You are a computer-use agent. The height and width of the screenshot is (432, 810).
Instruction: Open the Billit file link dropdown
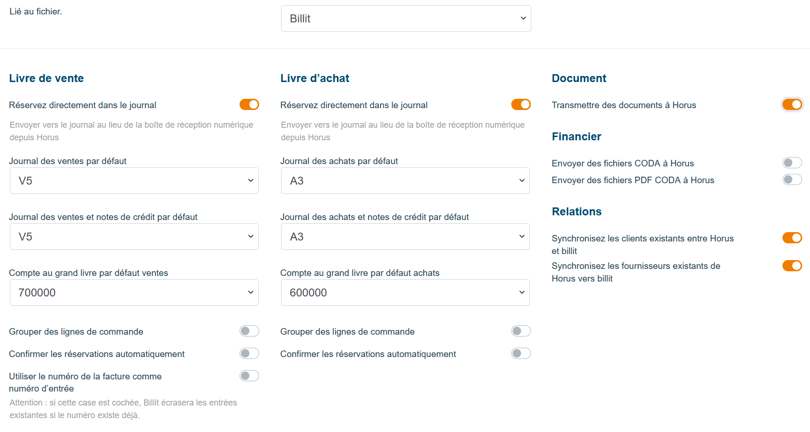click(x=405, y=18)
